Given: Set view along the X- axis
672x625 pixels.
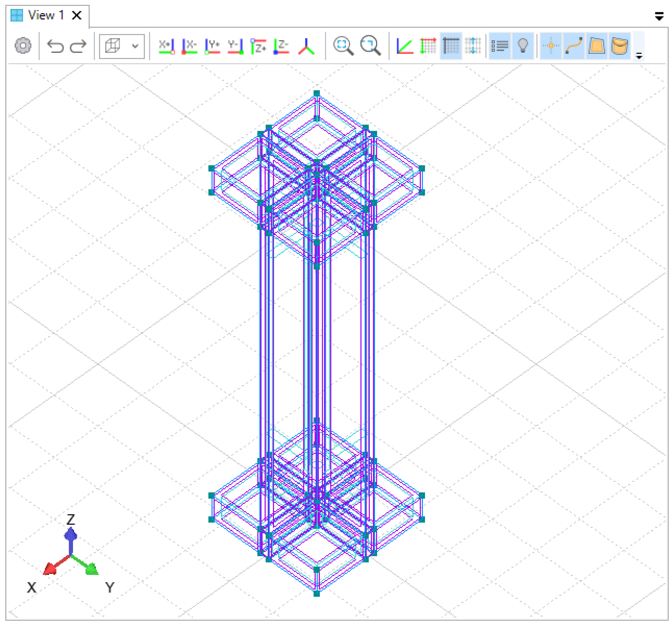Looking at the screenshot, I should (189, 46).
